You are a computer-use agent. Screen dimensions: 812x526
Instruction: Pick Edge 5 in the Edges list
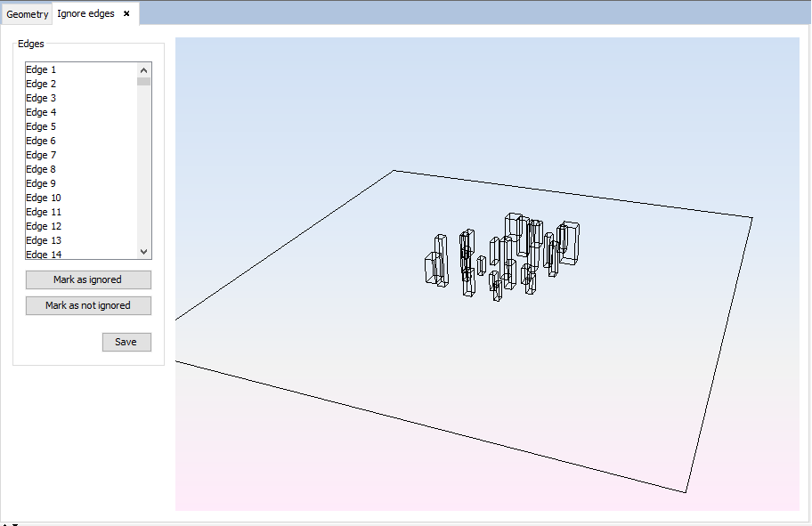[x=41, y=126]
